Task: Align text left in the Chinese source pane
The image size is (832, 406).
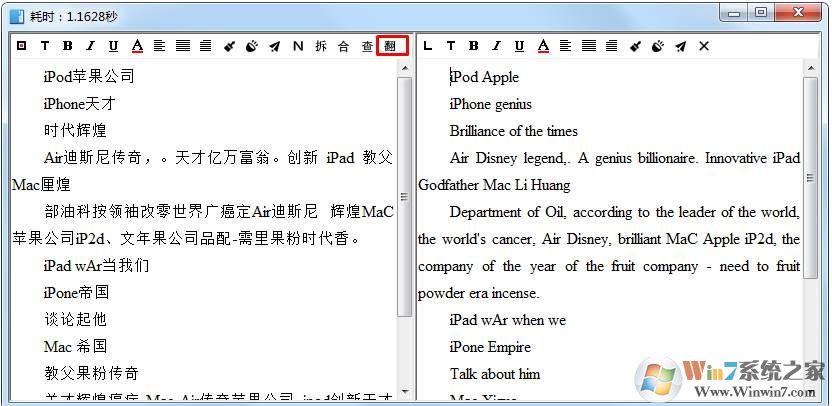Action: (x=160, y=46)
